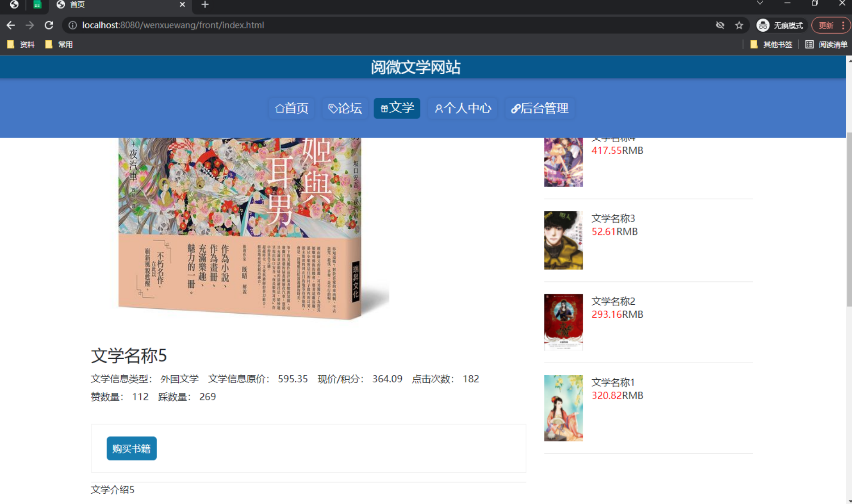Click the original price 595.35 value
Viewport: 852px width, 504px height.
[293, 379]
